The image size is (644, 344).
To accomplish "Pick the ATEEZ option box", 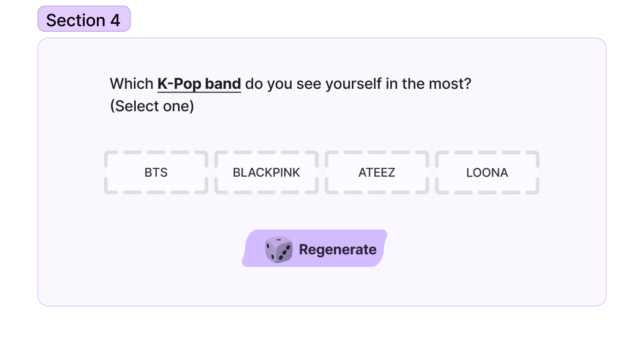I will 377,172.
